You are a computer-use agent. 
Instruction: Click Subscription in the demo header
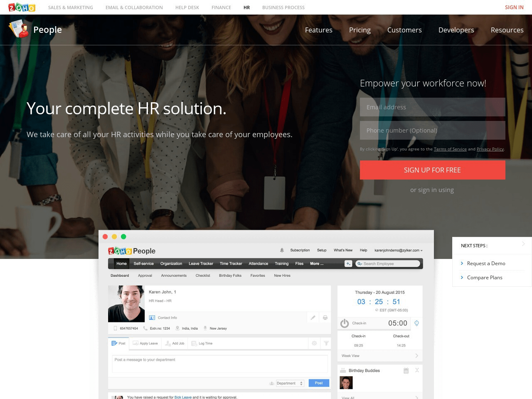coord(300,250)
